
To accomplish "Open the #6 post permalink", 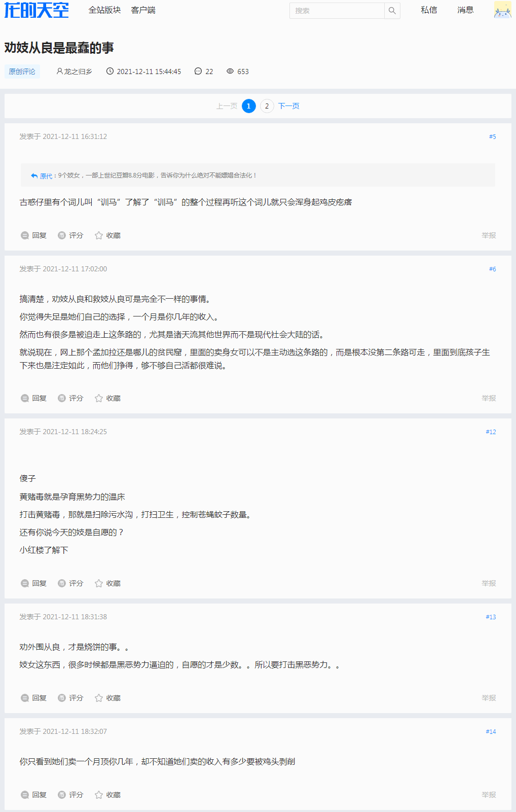I will (x=493, y=269).
